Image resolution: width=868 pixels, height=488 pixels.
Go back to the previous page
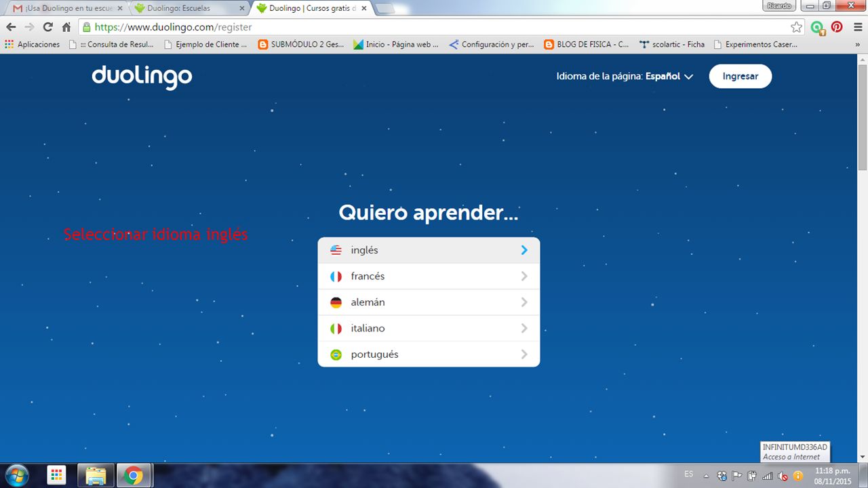11,27
